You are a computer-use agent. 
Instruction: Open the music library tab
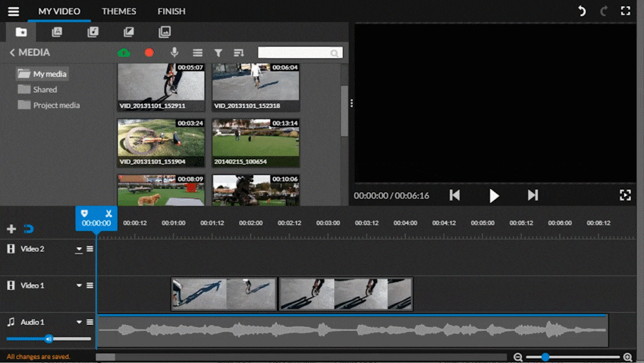(93, 32)
